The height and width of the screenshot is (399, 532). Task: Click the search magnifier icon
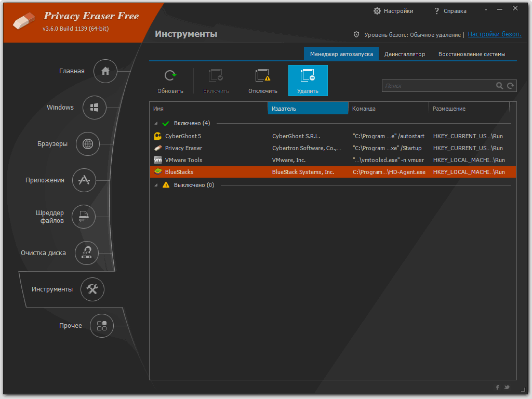[x=499, y=86]
